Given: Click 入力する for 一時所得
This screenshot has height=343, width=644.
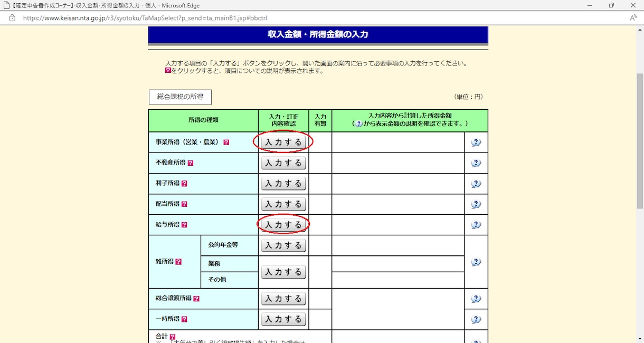Looking at the screenshot, I should click(x=283, y=319).
